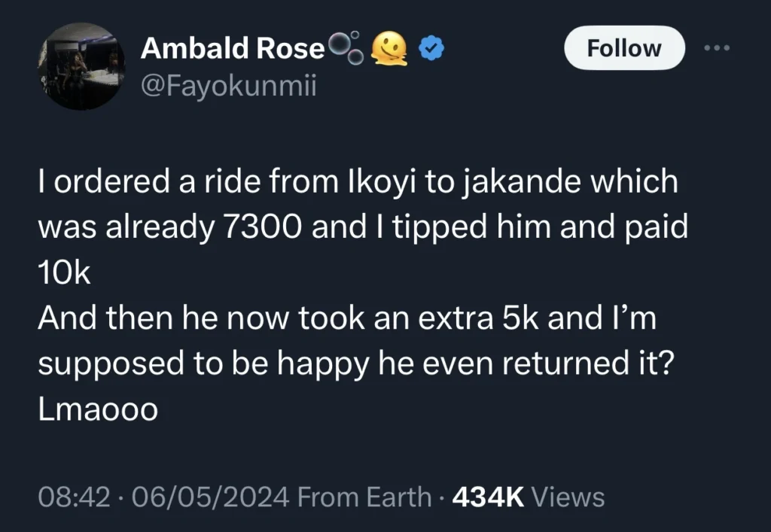
Task: Click the profile avatar photo
Action: coord(81,68)
